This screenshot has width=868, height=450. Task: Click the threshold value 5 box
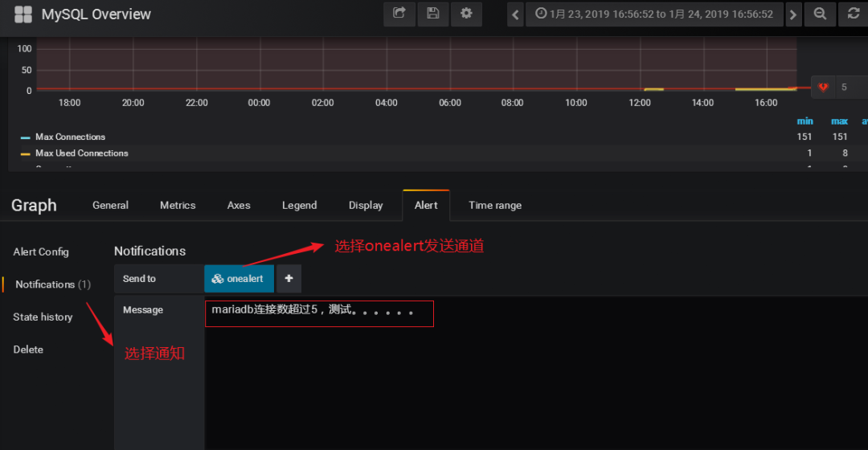click(x=851, y=88)
